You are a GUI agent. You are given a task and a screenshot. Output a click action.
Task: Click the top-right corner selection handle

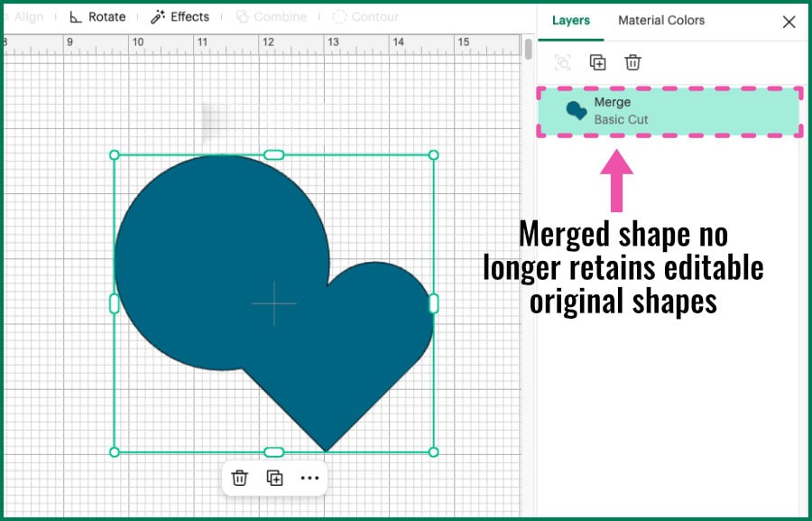pyautogui.click(x=434, y=155)
